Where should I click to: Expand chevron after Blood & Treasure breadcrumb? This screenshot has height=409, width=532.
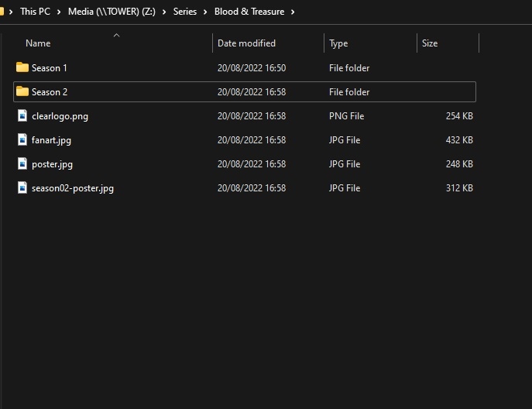point(292,12)
